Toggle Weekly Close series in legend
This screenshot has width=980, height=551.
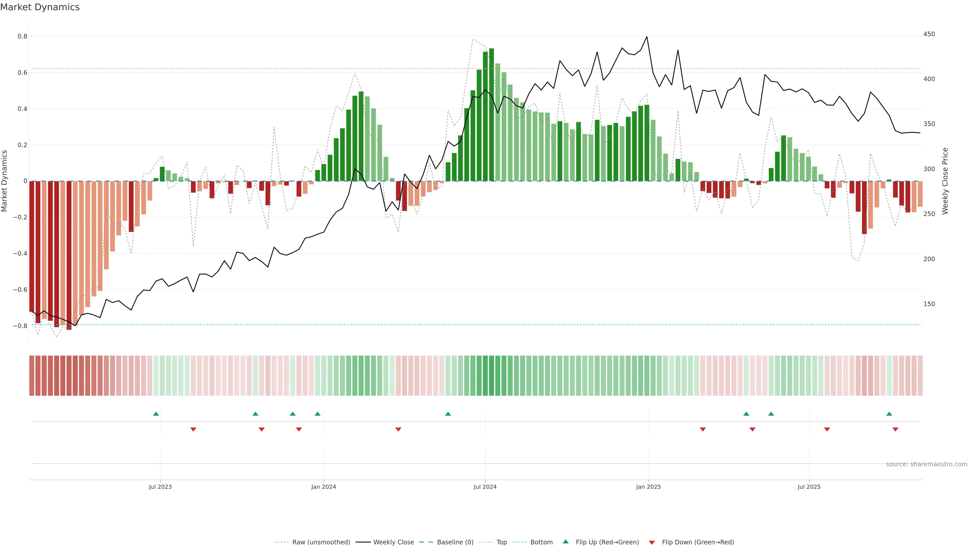(393, 542)
